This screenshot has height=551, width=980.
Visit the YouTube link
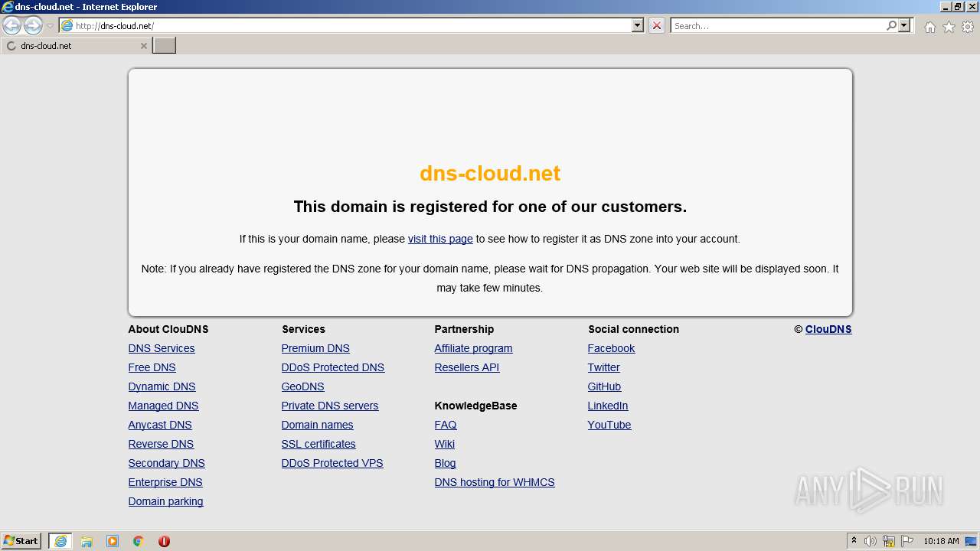tap(609, 425)
